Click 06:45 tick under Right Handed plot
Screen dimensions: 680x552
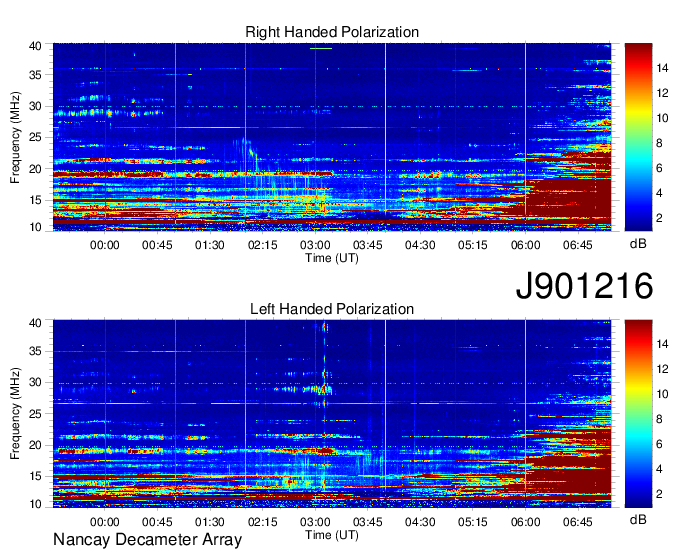578,245
